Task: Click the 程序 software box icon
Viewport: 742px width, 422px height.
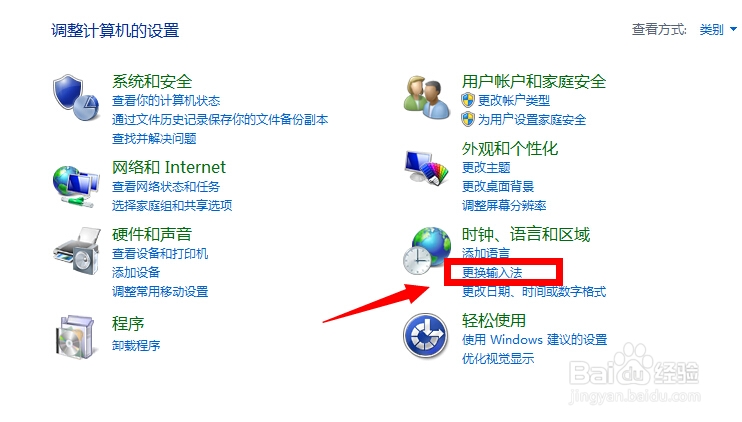Action: [x=75, y=337]
